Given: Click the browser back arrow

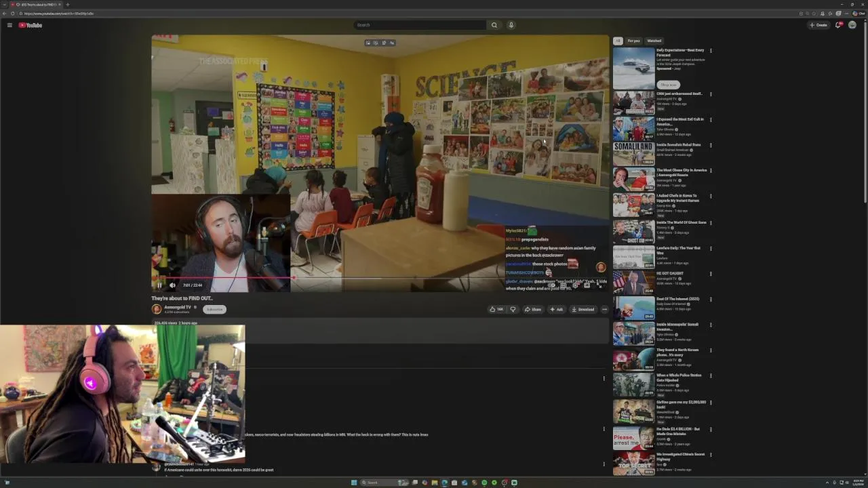Looking at the screenshot, I should 4,14.
